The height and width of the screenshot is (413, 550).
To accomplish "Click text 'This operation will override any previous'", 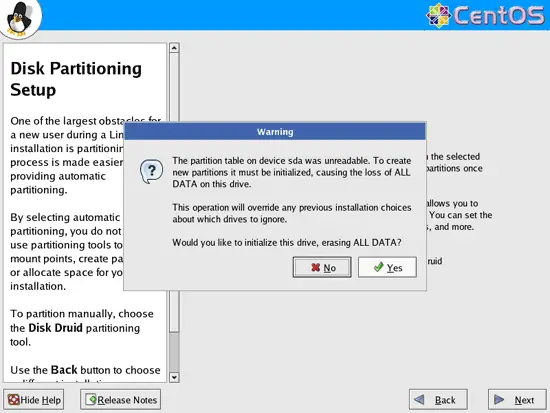I will click(x=252, y=207).
